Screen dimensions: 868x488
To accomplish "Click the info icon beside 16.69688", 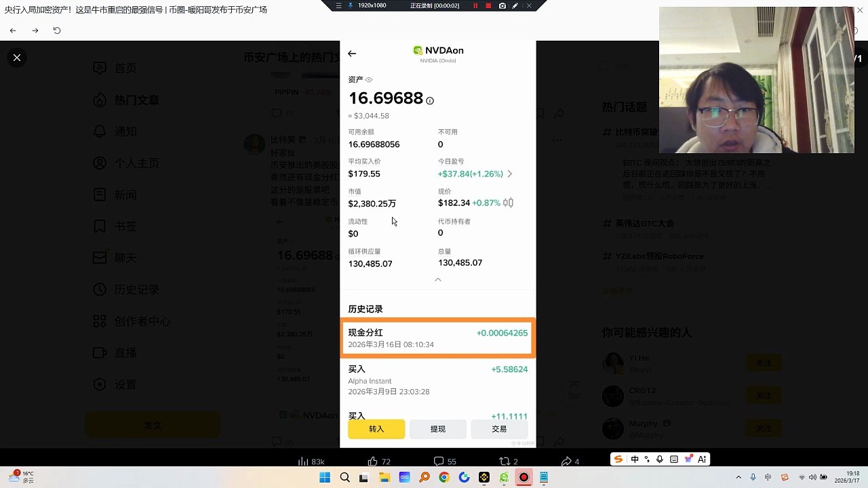I will point(430,100).
